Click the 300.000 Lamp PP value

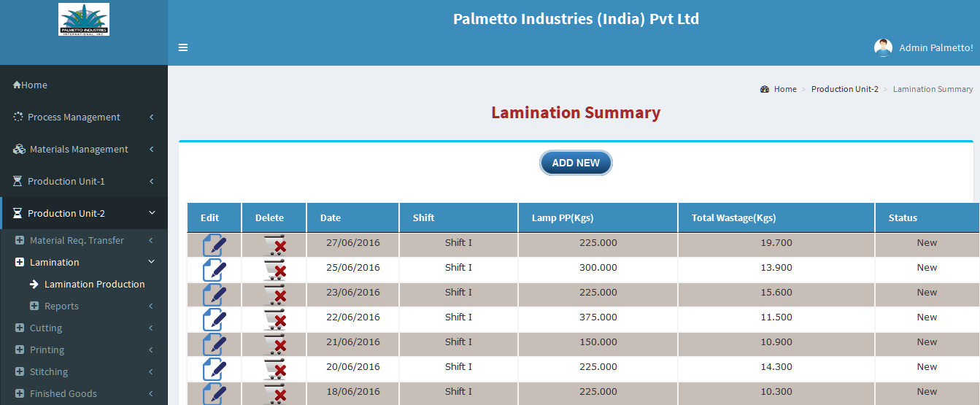click(x=598, y=267)
